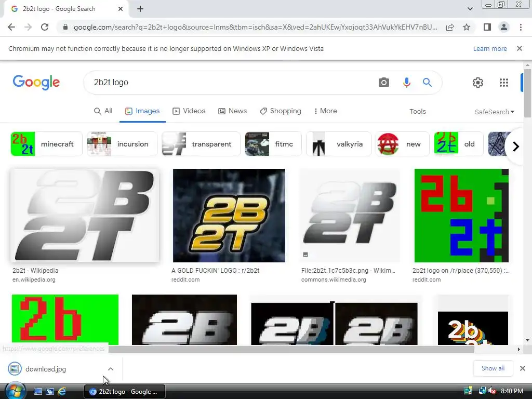Open the Chromium profile avatar
The width and height of the screenshot is (532, 399).
pos(504,27)
